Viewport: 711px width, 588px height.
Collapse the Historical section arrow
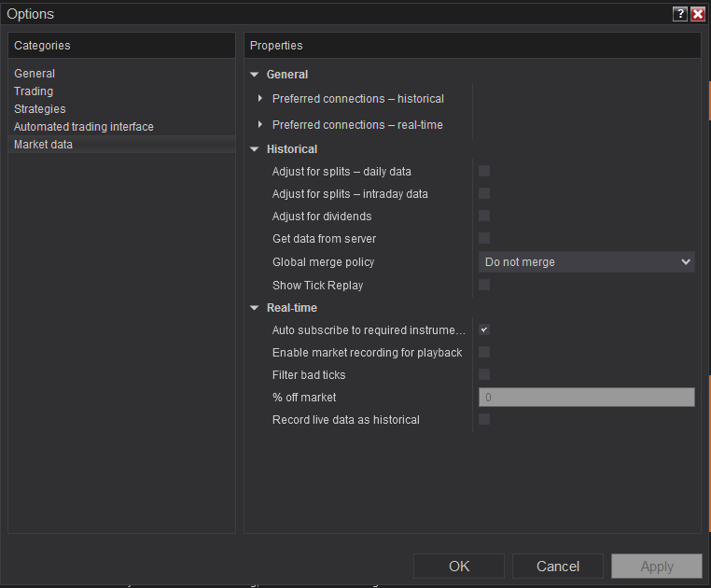coord(255,149)
